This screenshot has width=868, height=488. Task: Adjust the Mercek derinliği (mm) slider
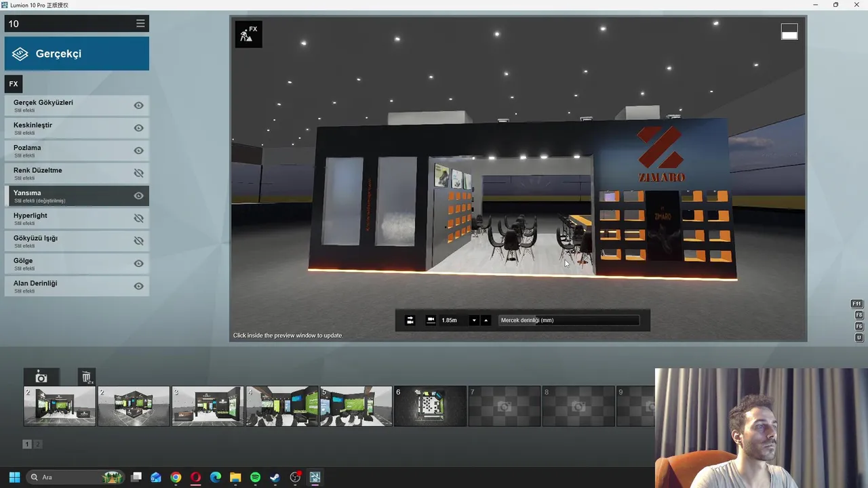click(x=568, y=321)
